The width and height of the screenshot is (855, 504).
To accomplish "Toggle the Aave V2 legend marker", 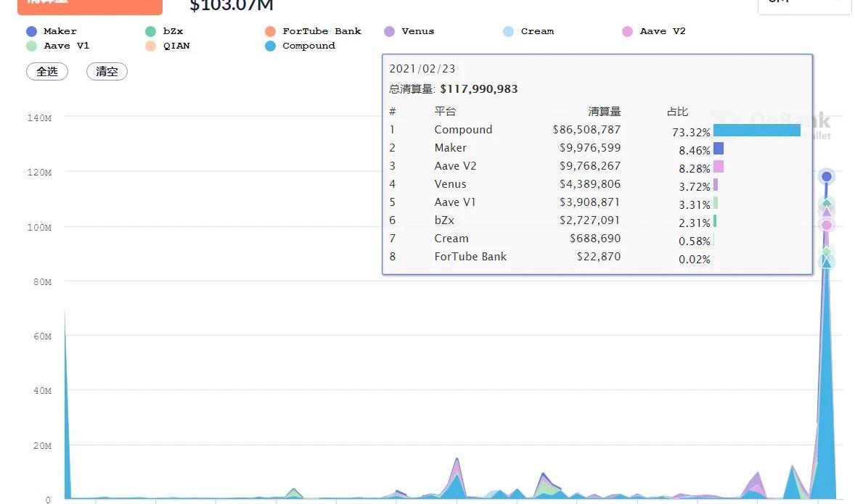I will coord(628,31).
